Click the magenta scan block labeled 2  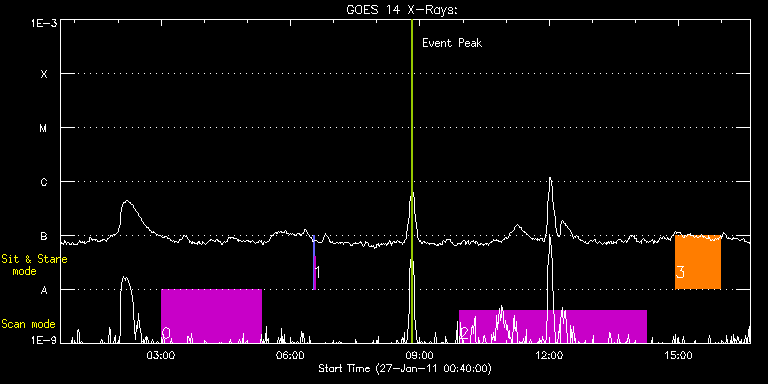pyautogui.click(x=553, y=327)
